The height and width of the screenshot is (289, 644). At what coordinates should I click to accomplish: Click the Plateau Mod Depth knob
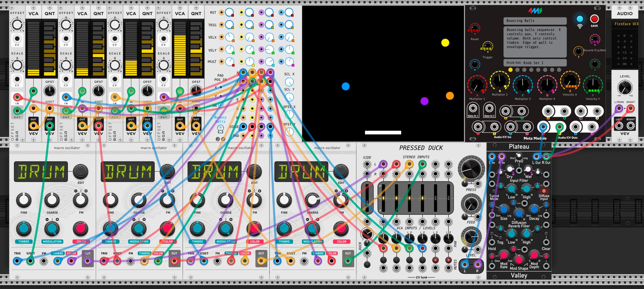(534, 255)
